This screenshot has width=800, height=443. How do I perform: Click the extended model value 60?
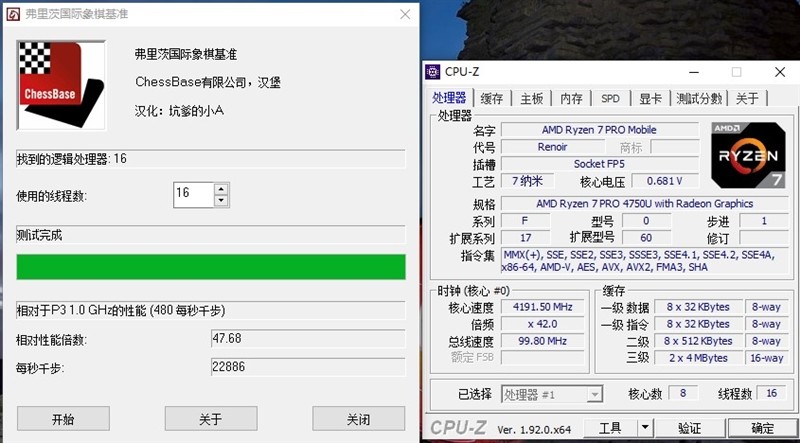[646, 238]
